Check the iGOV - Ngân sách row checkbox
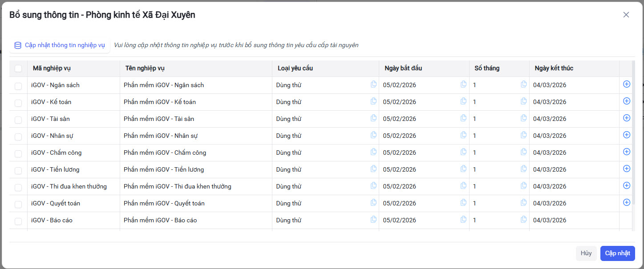The height and width of the screenshot is (269, 644). [18, 86]
